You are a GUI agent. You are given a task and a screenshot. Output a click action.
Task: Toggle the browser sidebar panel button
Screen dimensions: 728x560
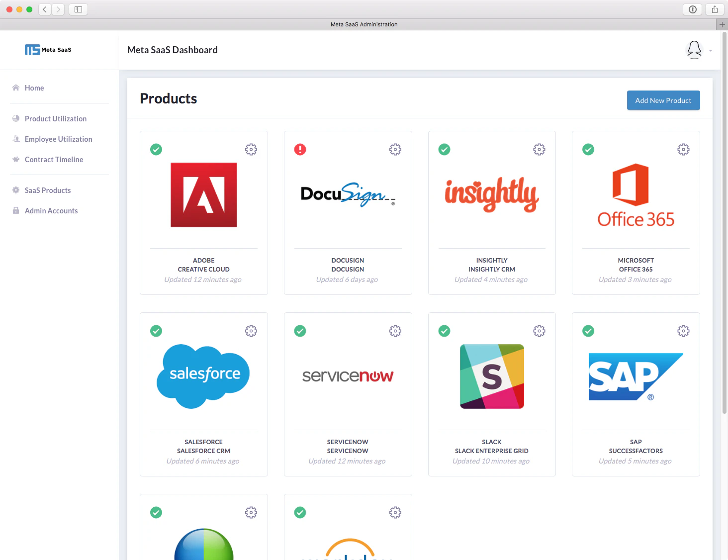(x=78, y=9)
